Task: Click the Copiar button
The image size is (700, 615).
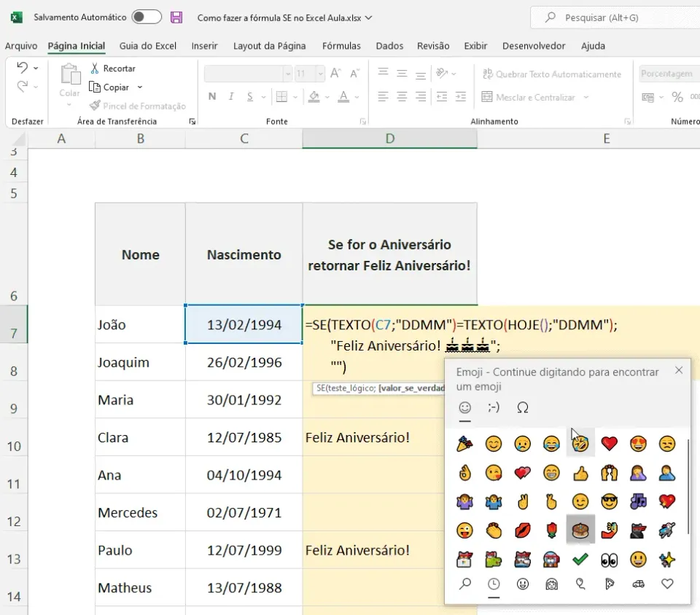Action: 110,87
